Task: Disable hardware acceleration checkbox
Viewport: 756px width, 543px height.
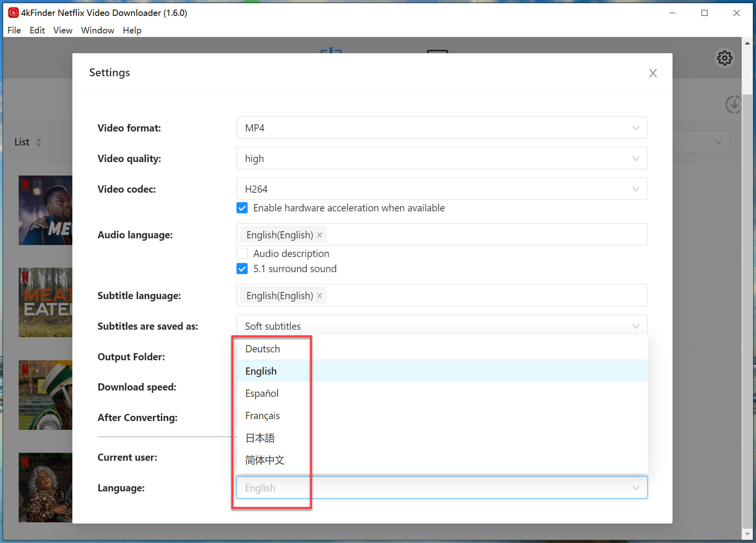Action: coord(242,208)
